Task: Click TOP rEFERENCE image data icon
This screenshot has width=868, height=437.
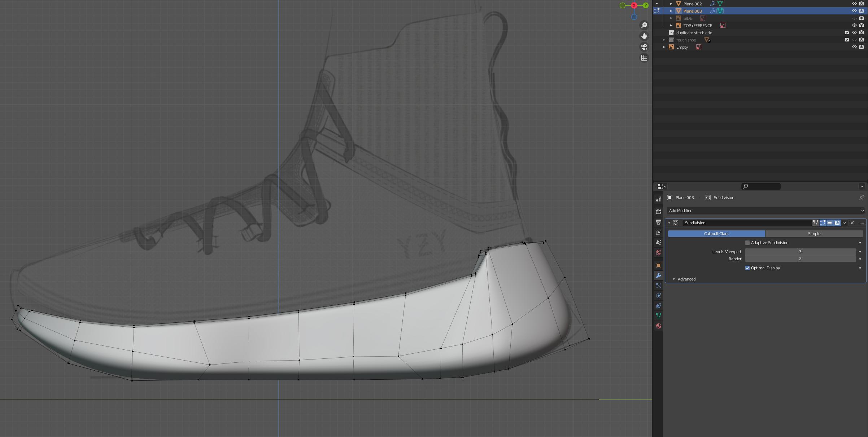Action: [x=723, y=26]
